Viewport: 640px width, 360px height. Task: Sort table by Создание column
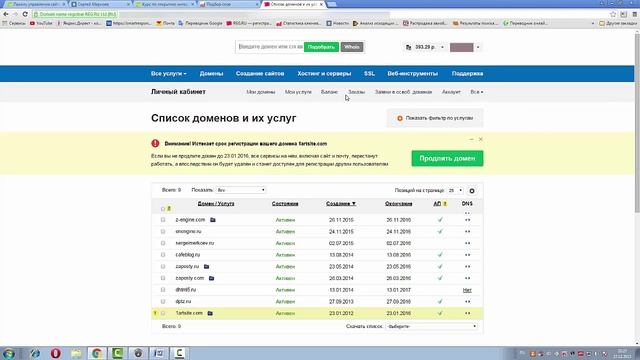coord(341,203)
